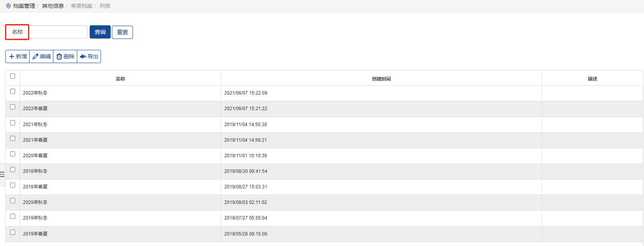Click the 创建时间 column header
644x246 pixels.
tap(381, 79)
